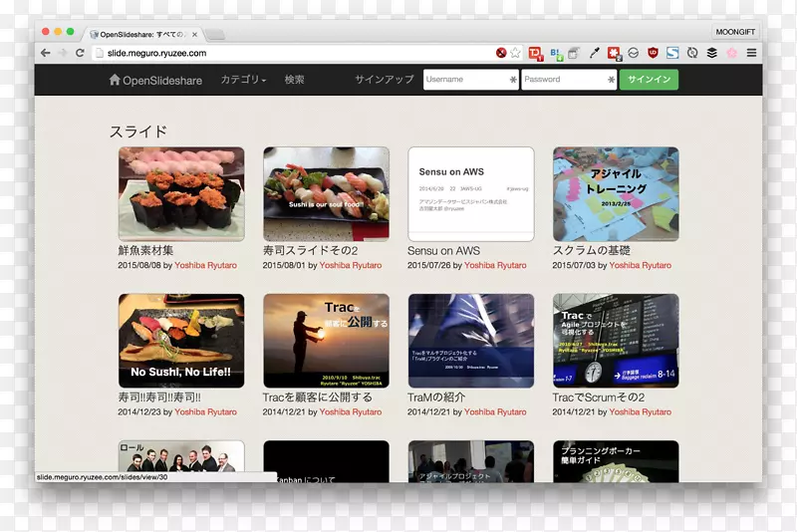Click the pink flower extension icon
The height and width of the screenshot is (532, 797).
731,53
